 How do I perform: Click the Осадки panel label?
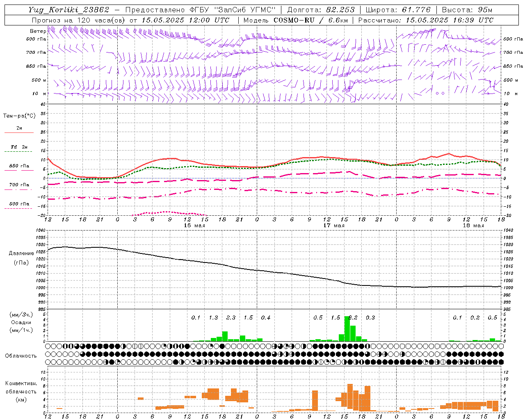pyautogui.click(x=21, y=322)
